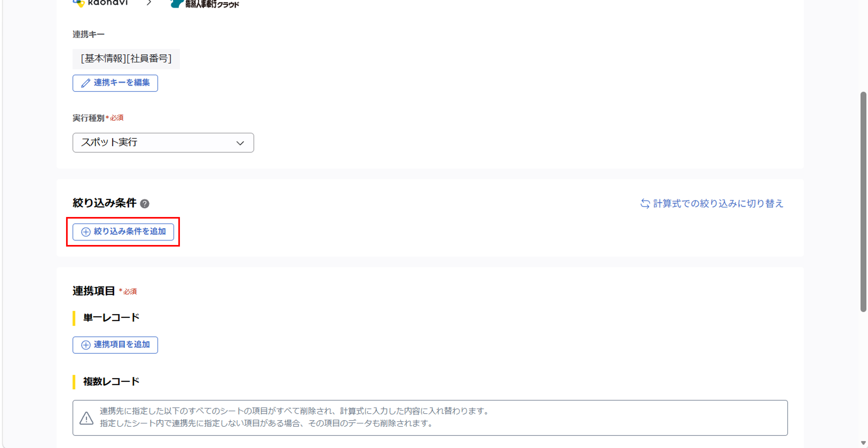Click the plus icon in 絞り込み条件を追加
Viewport: 868px width, 448px height.
pyautogui.click(x=86, y=232)
